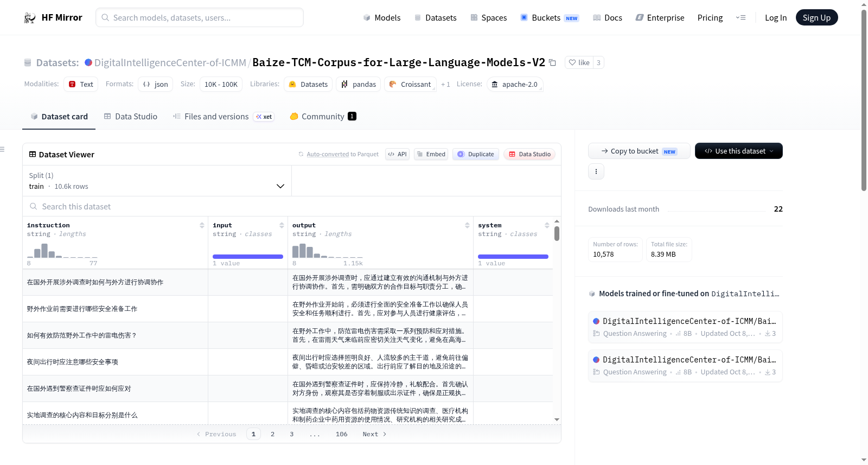
Task: Copy dataset name with copy icon
Action: pyautogui.click(x=552, y=62)
